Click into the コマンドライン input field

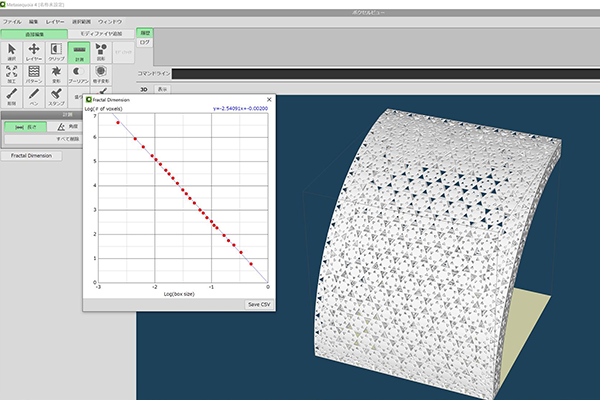(386, 74)
